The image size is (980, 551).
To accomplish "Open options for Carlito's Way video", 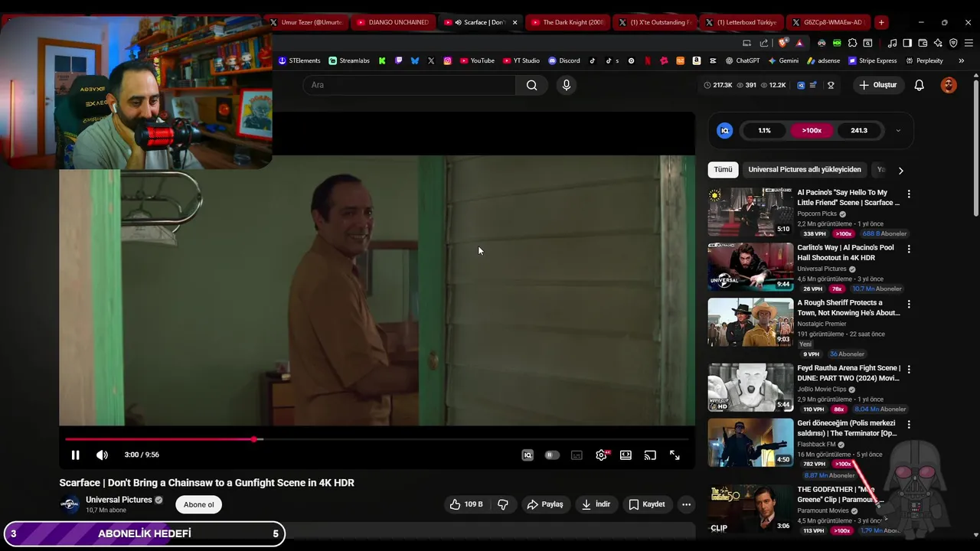I will click(x=909, y=249).
